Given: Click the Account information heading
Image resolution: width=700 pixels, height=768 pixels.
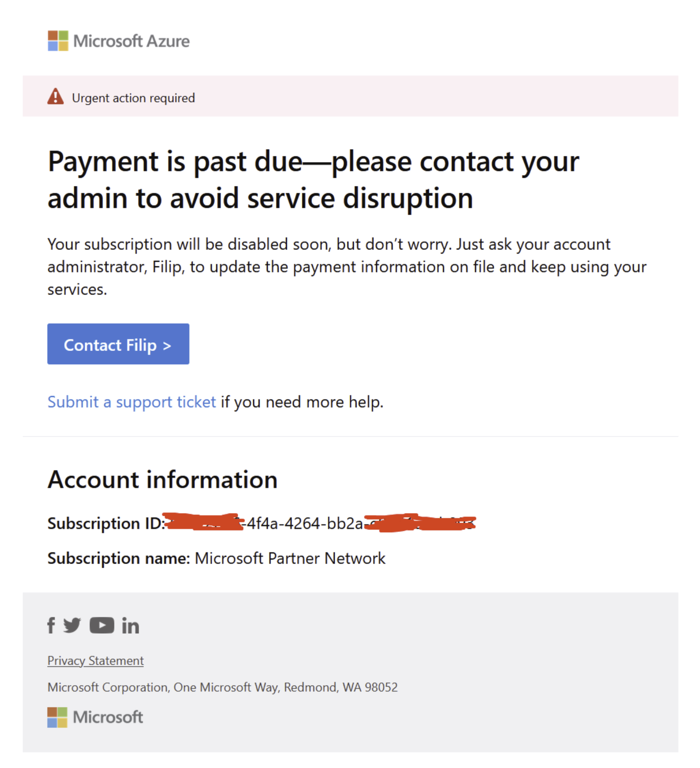Looking at the screenshot, I should point(162,479).
